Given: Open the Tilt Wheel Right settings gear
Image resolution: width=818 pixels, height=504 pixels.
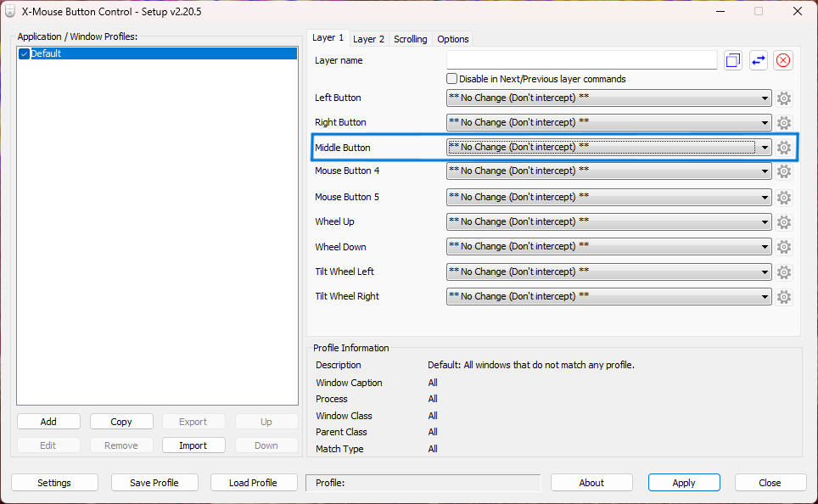Looking at the screenshot, I should coord(783,296).
